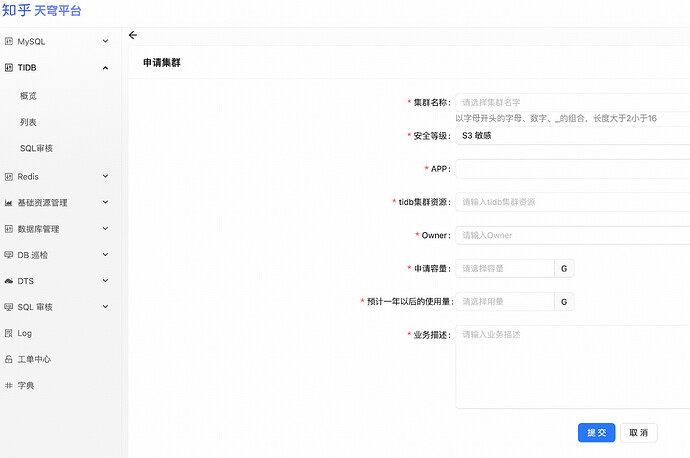Focus the Owner input field
Viewport: 690px width, 458px height.
(x=573, y=235)
